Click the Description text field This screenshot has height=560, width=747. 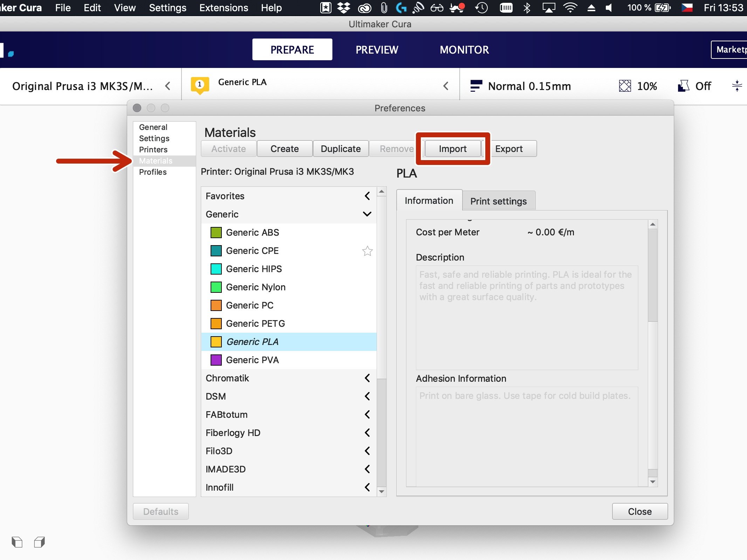(527, 317)
